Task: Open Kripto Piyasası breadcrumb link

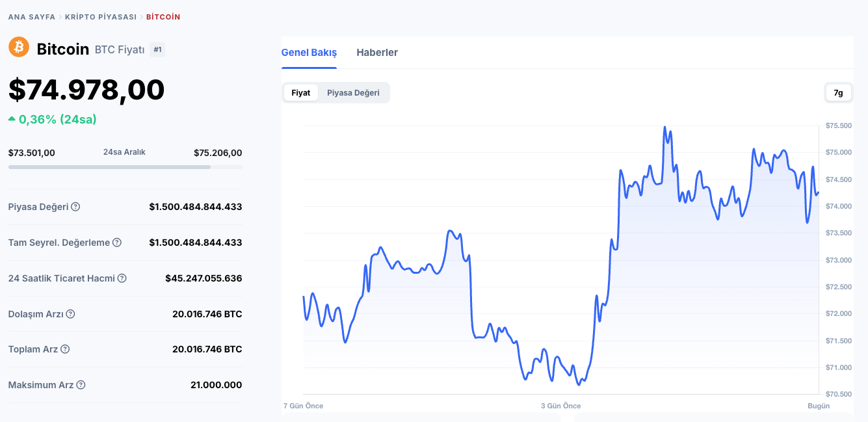Action: 101,17
